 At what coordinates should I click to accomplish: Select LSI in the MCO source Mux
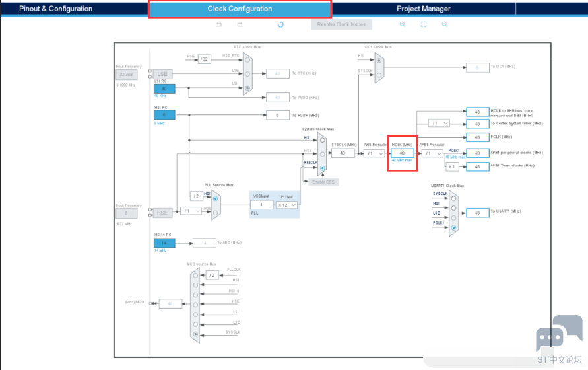[x=195, y=314]
